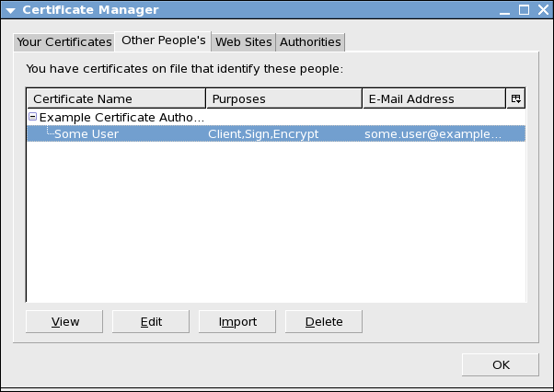Screen dimensions: 554x392
Task: Select the Example Certificate Authority row
Action: click(x=276, y=117)
